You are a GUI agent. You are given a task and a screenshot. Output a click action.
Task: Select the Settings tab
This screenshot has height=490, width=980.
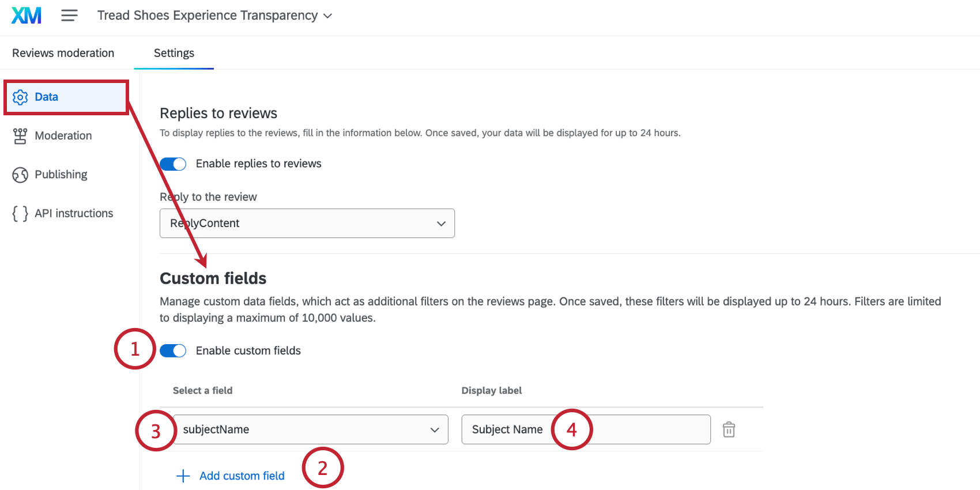[x=174, y=53]
